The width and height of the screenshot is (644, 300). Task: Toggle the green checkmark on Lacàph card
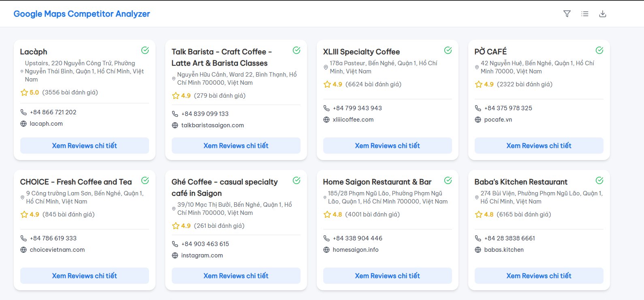click(145, 50)
